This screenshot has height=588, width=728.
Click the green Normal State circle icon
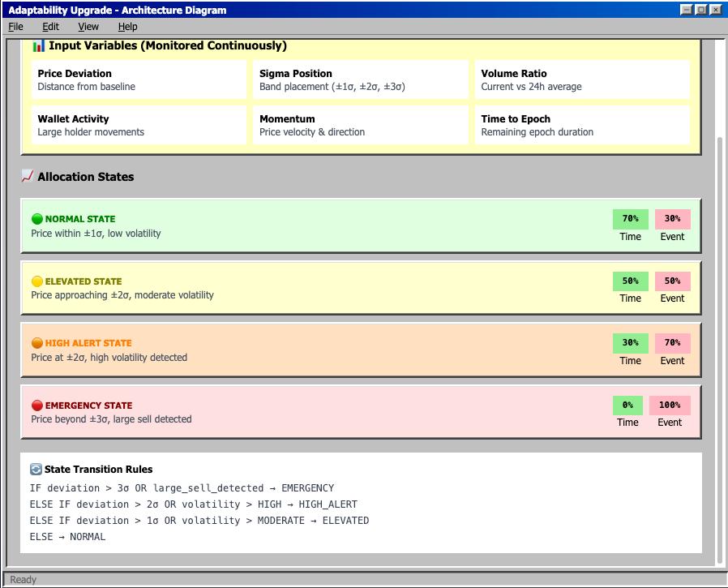[x=37, y=219]
